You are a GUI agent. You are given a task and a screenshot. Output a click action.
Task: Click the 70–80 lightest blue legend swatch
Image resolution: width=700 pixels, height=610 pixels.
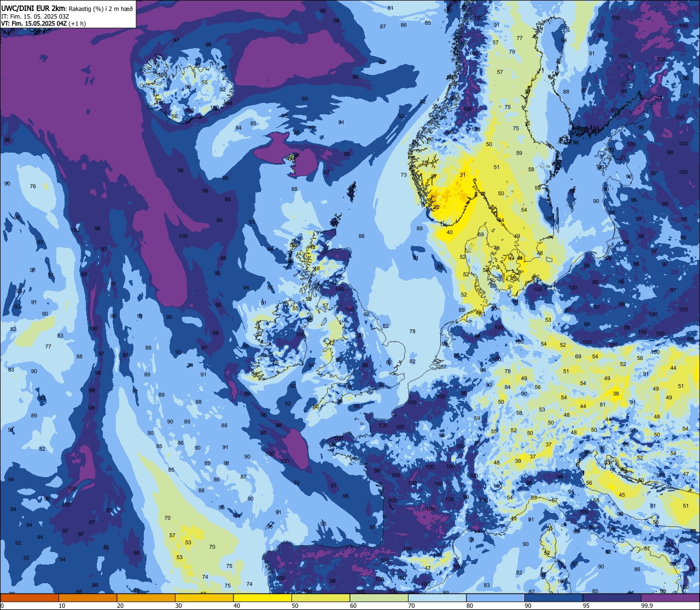437,598
